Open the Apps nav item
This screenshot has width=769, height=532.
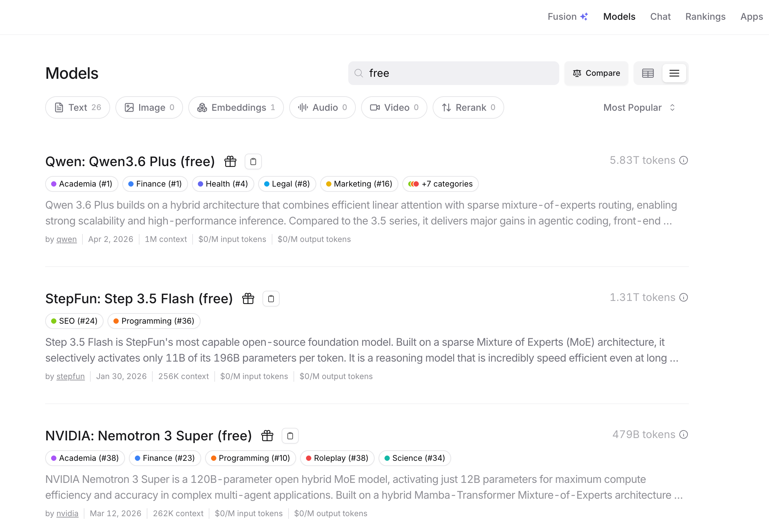tap(752, 17)
